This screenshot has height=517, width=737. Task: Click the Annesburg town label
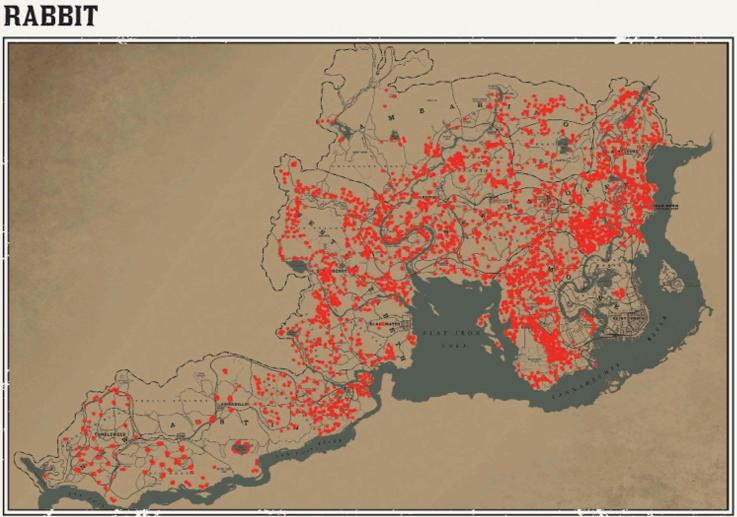626,152
